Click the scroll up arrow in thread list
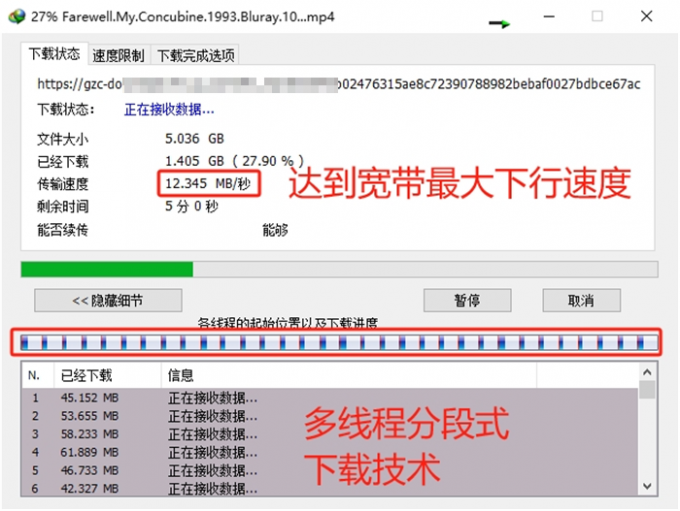680x511 pixels. [647, 372]
